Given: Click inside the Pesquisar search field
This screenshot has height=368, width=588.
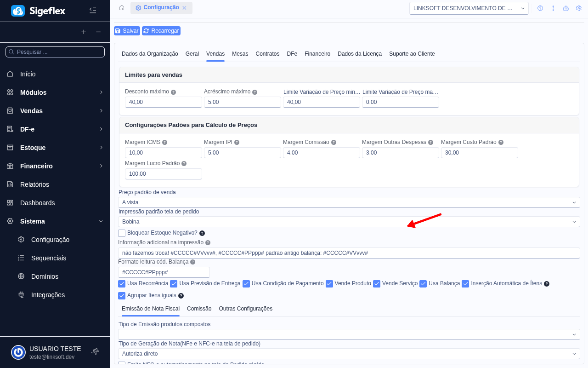Looking at the screenshot, I should click(55, 52).
